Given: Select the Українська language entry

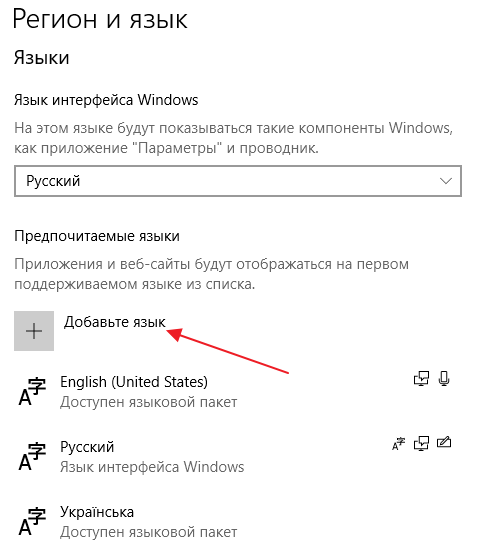Looking at the screenshot, I should 238,521.
